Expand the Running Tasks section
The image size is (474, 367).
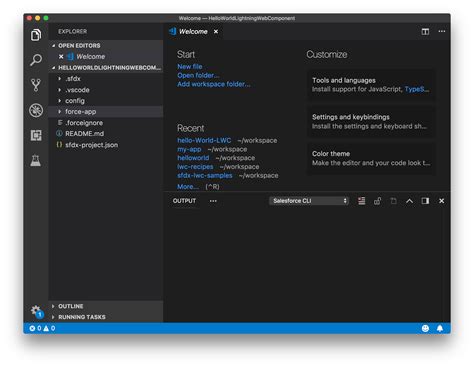pyautogui.click(x=53, y=317)
